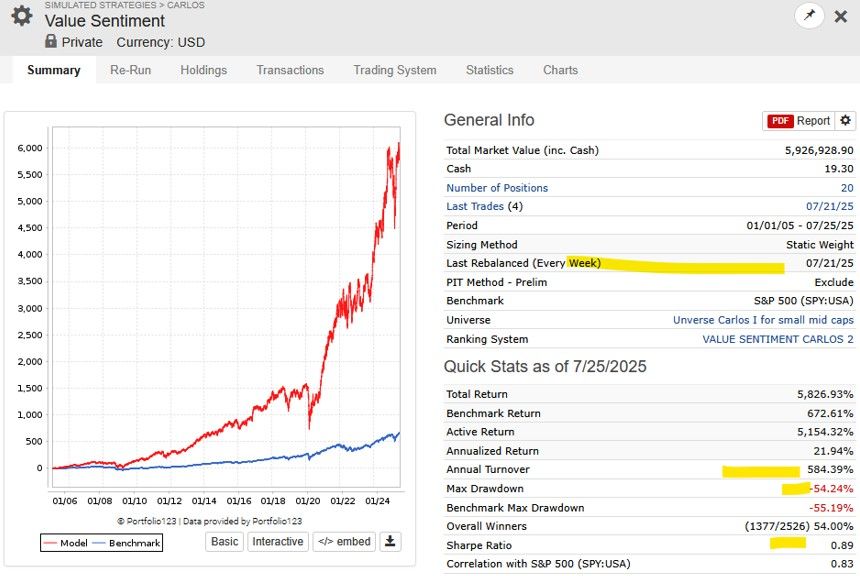Download the chart using the download icon

tap(391, 541)
